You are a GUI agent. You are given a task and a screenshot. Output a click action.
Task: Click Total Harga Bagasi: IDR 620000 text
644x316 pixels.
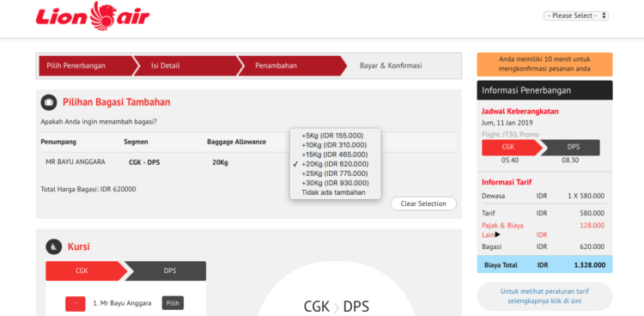point(88,190)
